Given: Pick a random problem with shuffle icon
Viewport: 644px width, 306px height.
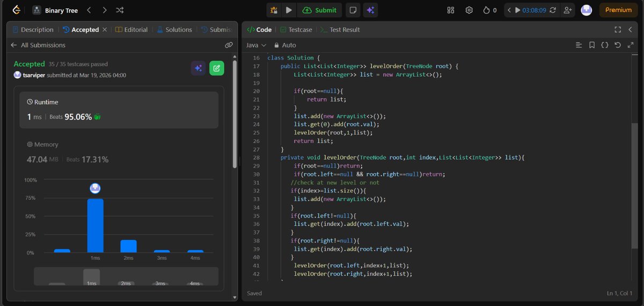Looking at the screenshot, I should [120, 10].
